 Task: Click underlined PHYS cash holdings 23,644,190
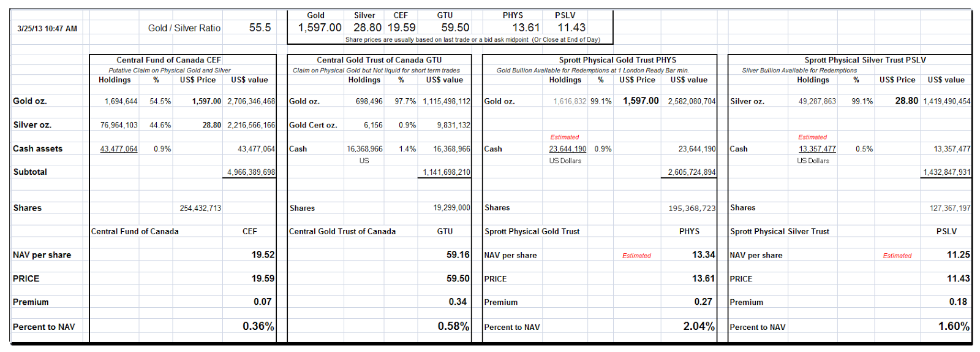(x=568, y=149)
